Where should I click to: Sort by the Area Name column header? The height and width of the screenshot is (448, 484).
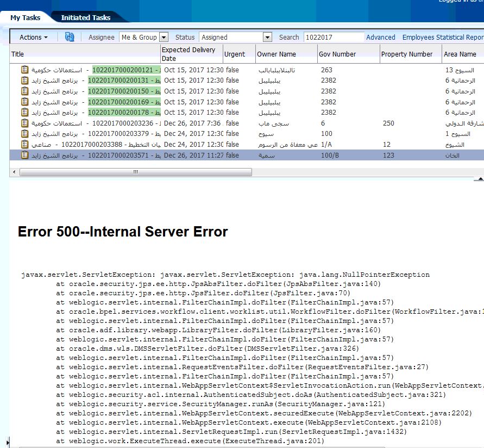click(x=463, y=54)
